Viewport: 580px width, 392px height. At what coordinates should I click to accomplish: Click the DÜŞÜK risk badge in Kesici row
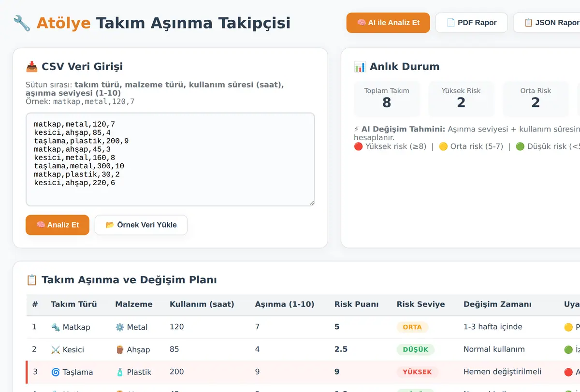click(x=416, y=349)
